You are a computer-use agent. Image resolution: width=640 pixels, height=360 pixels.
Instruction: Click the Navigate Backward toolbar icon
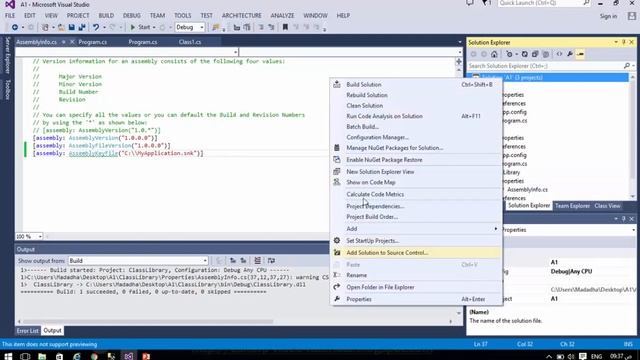[15, 27]
